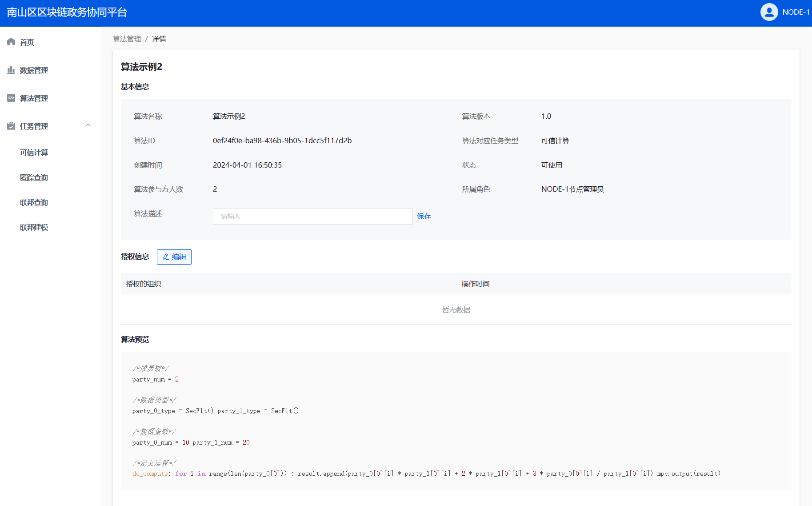Viewport: 812px width, 506px height.
Task: Click the do_compute code line
Action: 426,474
